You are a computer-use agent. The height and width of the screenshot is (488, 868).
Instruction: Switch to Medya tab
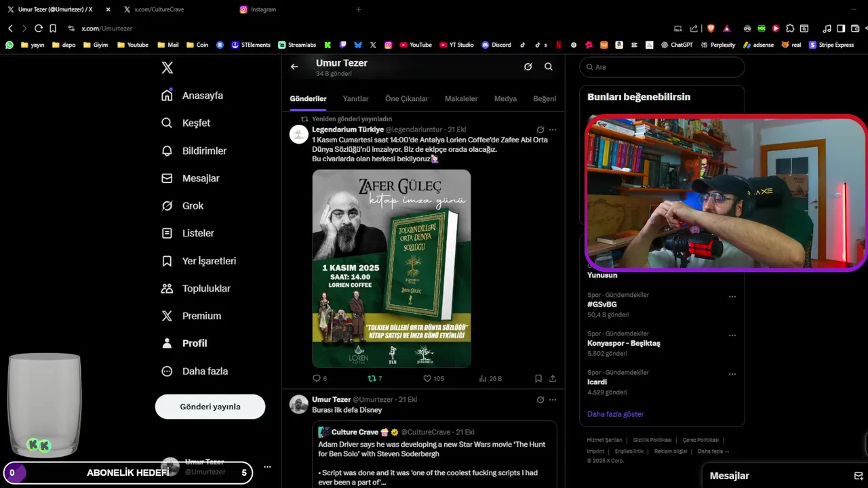[505, 99]
